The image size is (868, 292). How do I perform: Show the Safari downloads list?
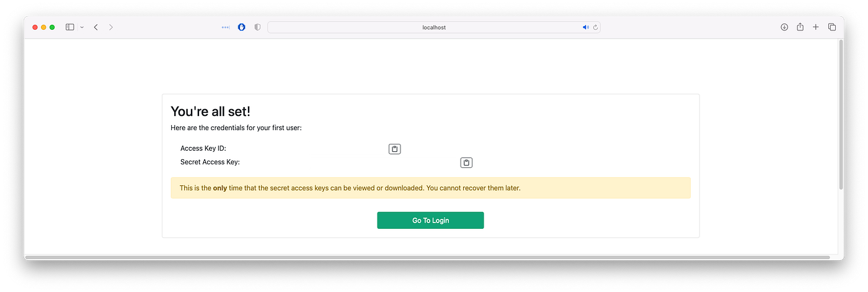[784, 27]
